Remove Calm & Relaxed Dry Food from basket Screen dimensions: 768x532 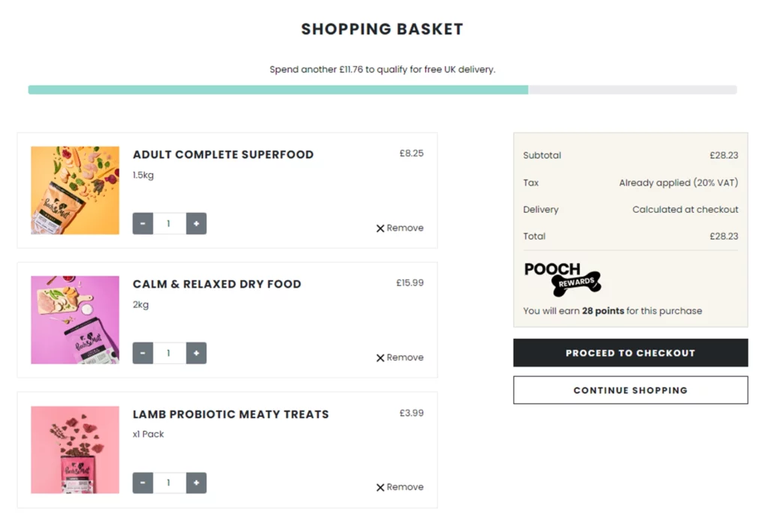point(400,357)
